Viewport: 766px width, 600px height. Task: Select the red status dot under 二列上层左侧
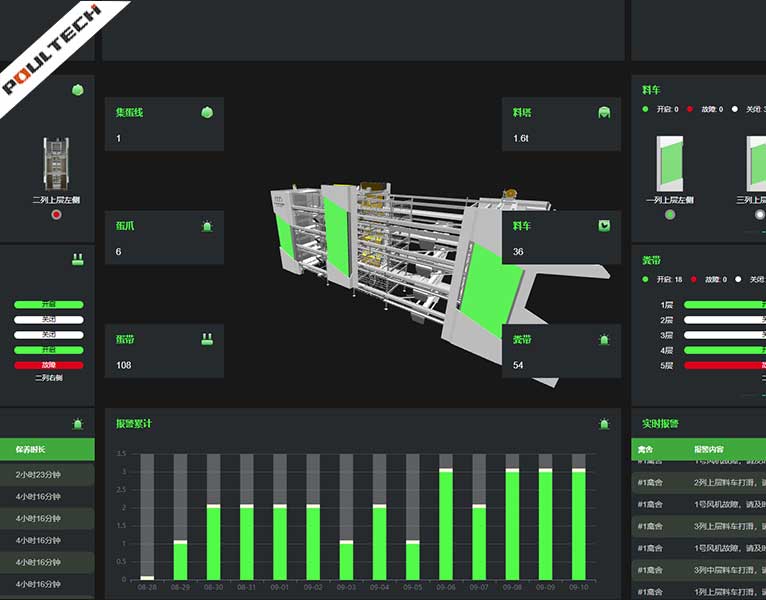[x=57, y=214]
